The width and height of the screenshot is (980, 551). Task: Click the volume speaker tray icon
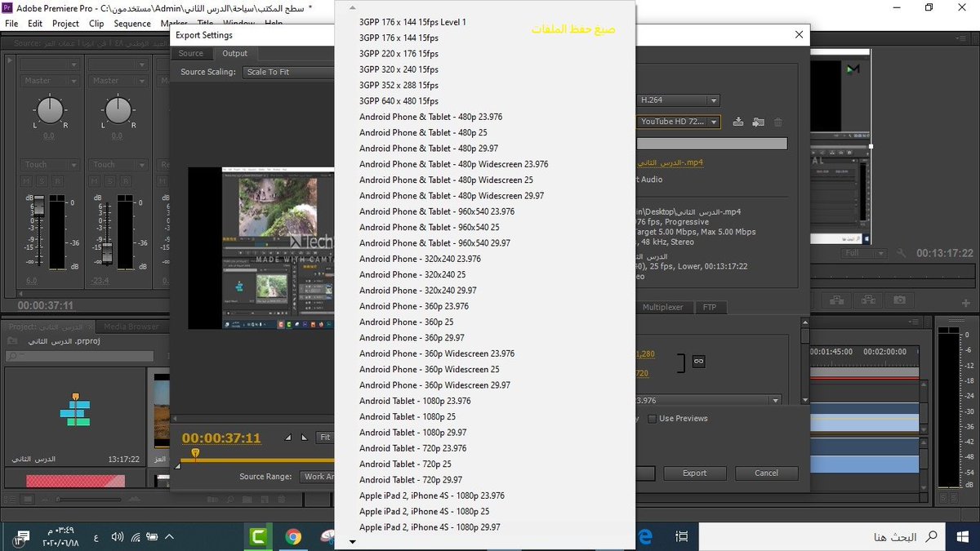coord(118,536)
